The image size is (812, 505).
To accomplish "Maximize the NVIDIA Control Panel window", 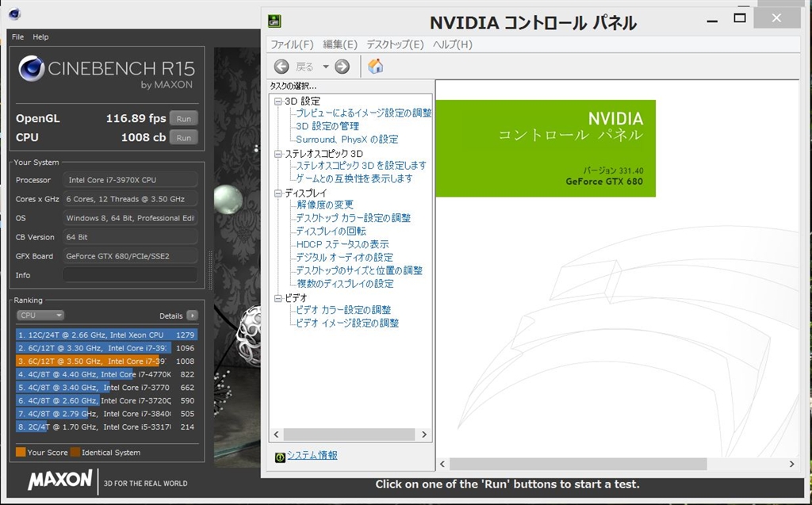I will tap(740, 18).
